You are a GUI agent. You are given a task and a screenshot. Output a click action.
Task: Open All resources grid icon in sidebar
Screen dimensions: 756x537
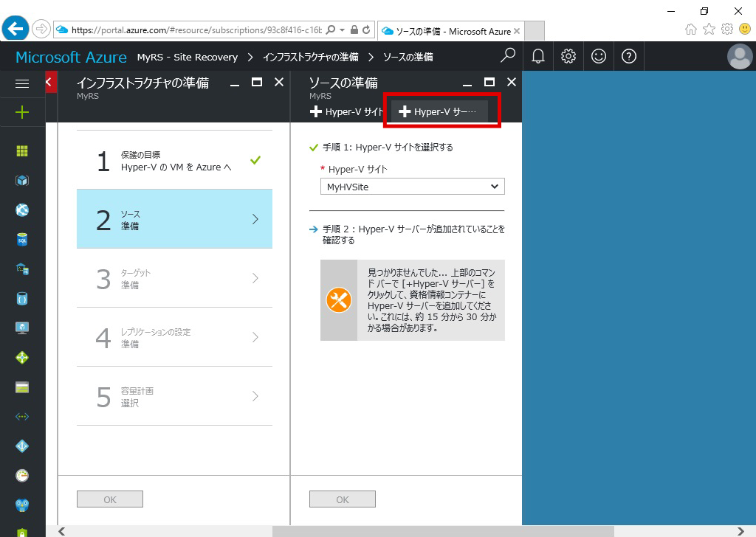click(22, 151)
